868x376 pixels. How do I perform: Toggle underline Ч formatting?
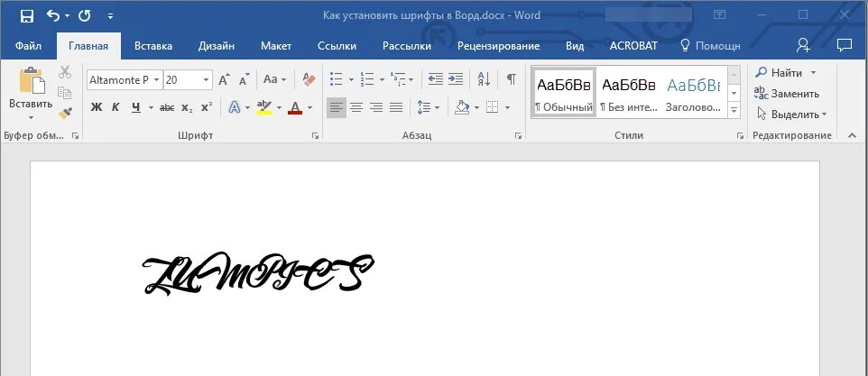pyautogui.click(x=136, y=107)
